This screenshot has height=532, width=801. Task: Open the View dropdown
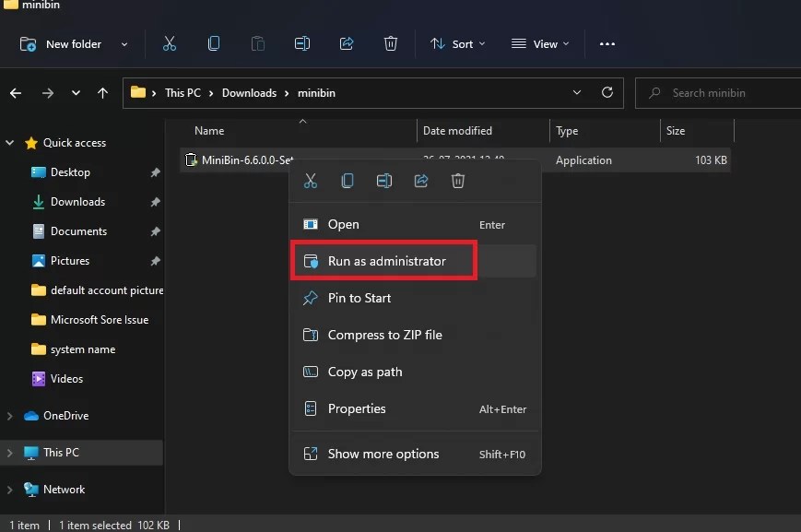(539, 43)
